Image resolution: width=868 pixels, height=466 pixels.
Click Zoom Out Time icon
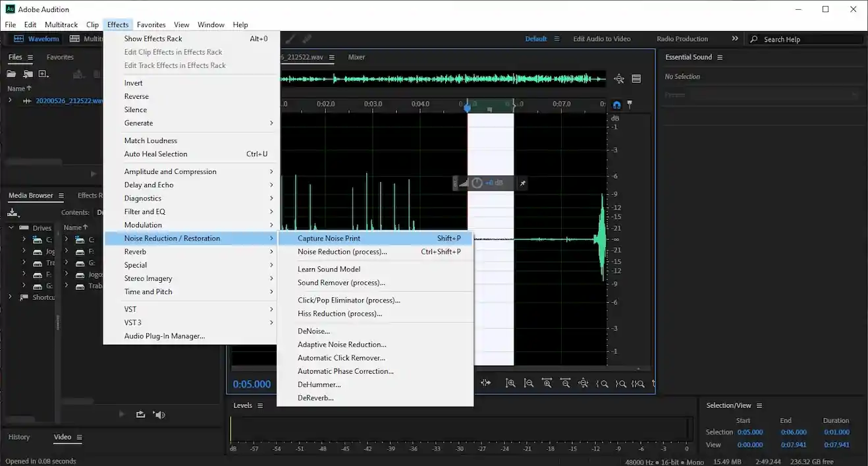tap(565, 383)
